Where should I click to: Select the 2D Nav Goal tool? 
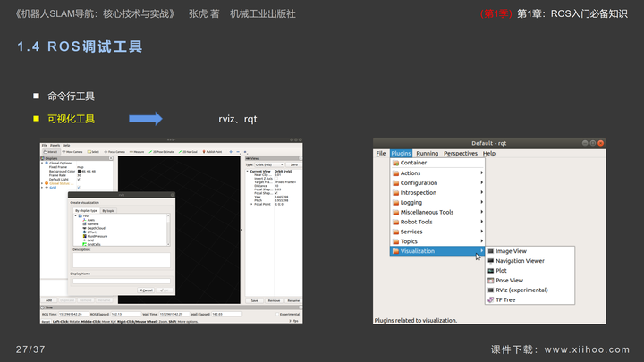coord(189,152)
